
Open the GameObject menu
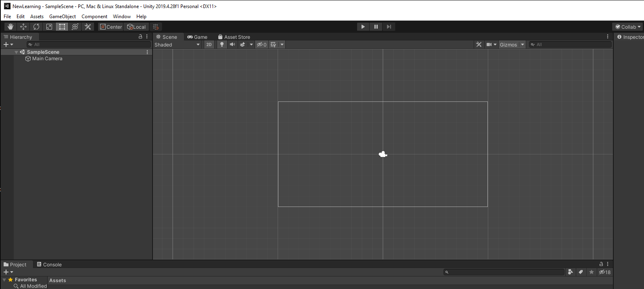(63, 17)
